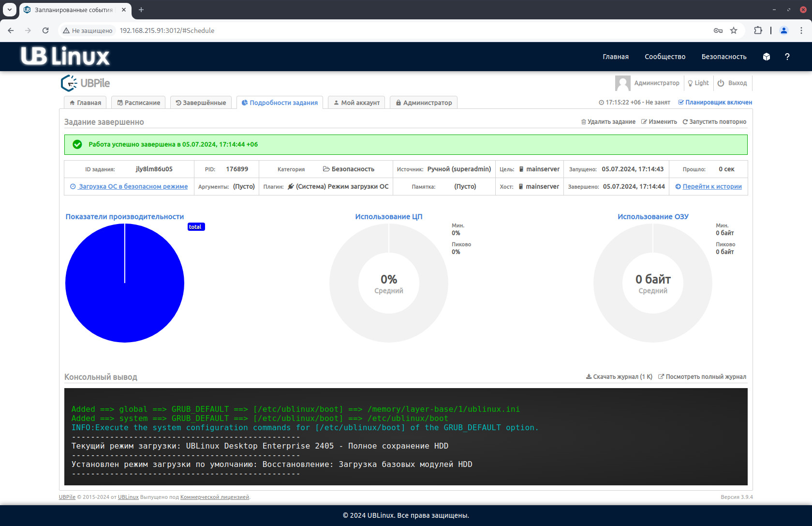
Task: Open the Завершённые tab
Action: (201, 103)
